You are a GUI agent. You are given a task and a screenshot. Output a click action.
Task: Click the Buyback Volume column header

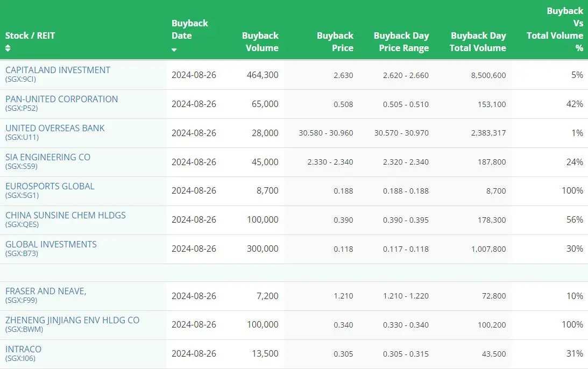click(260, 41)
